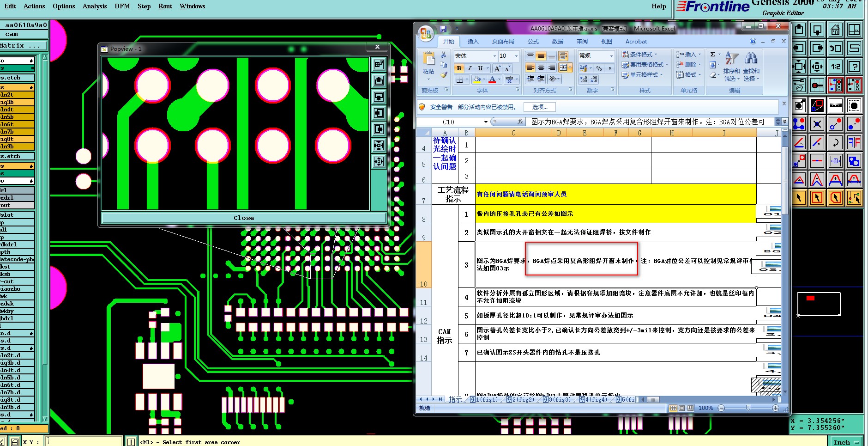Open the 图2(fig2) worksheet tab

(x=520, y=400)
